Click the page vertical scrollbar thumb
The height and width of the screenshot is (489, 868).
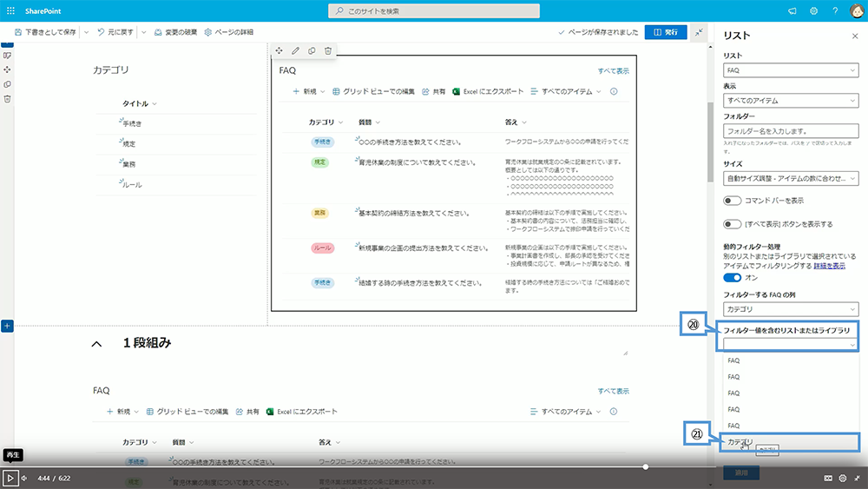pyautogui.click(x=710, y=142)
